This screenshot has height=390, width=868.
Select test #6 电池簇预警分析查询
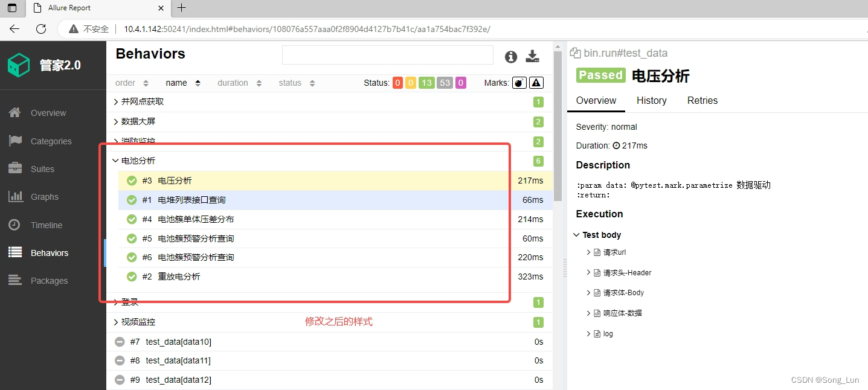pyautogui.click(x=335, y=257)
